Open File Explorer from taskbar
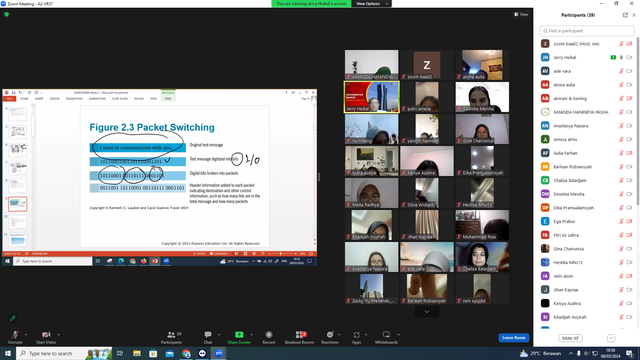This screenshot has height=360, width=640. click(137, 353)
